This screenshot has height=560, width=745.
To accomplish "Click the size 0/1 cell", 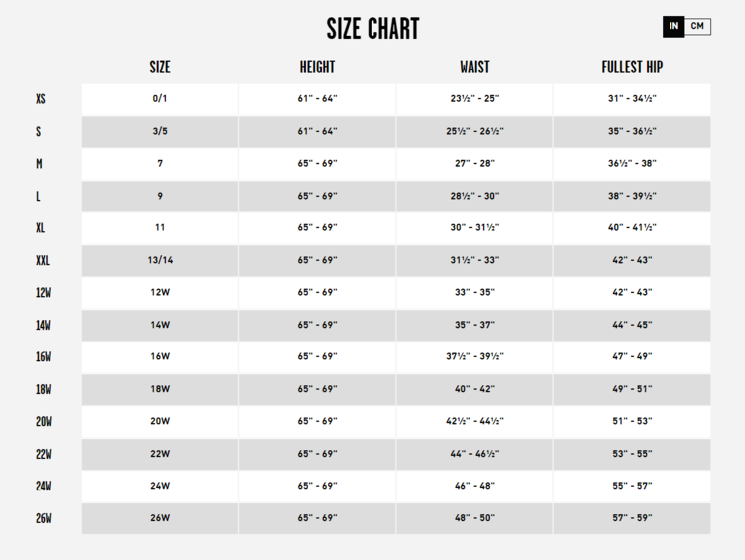I will coord(160,99).
